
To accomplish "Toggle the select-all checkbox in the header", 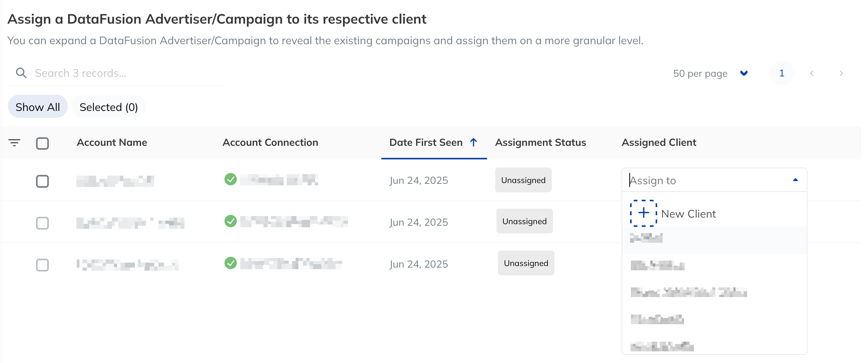I will (x=42, y=143).
